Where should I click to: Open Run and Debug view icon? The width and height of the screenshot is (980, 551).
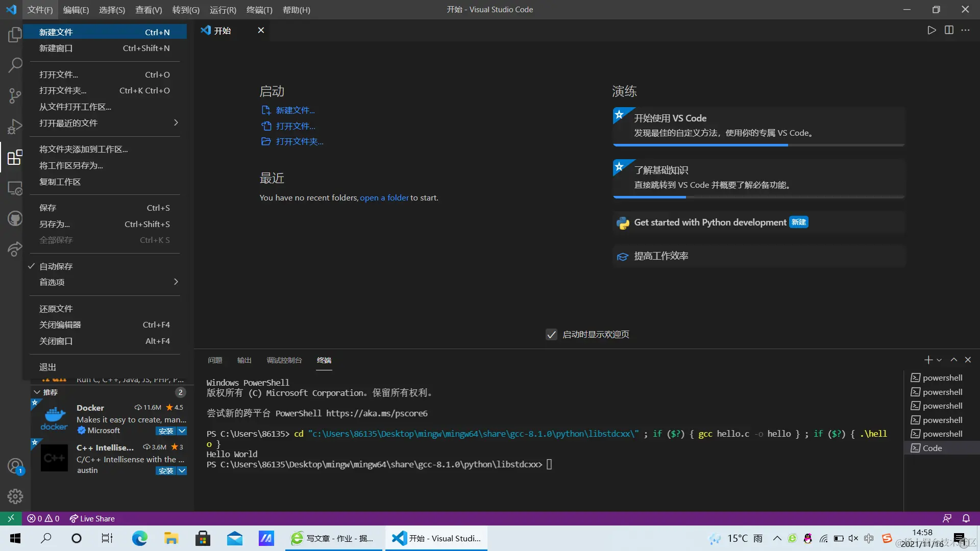point(15,127)
